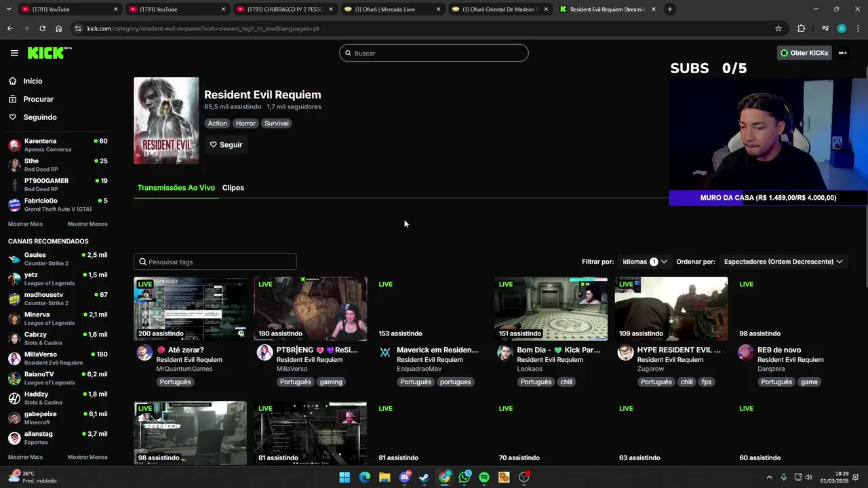Show hidden system tray icons
This screenshot has height=488, width=868.
click(x=769, y=477)
